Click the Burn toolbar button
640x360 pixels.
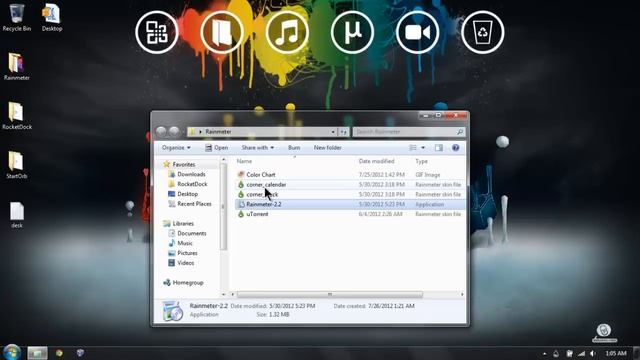[x=294, y=148]
